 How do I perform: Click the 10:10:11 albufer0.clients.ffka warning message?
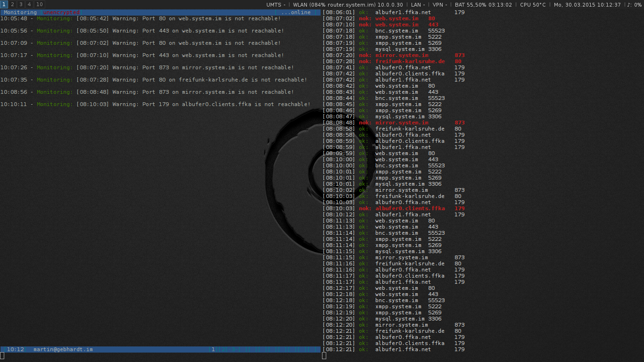156,104
